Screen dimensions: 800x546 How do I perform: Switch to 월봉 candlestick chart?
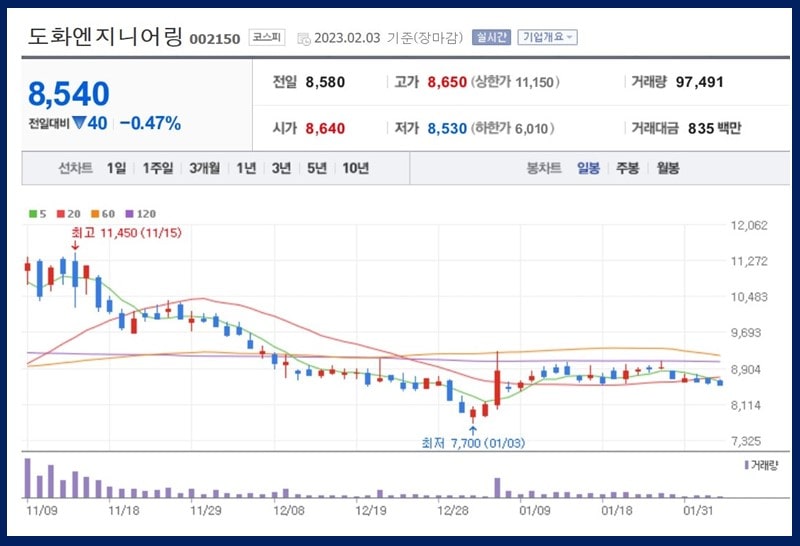668,168
